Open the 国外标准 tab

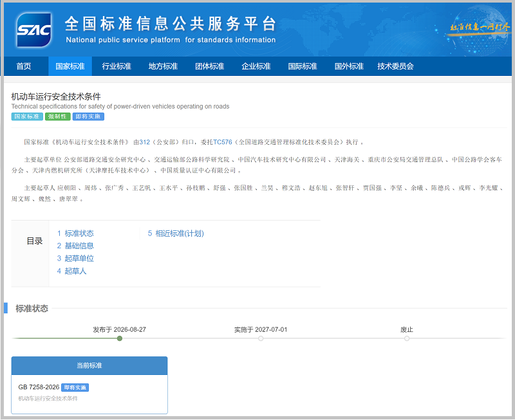[349, 66]
